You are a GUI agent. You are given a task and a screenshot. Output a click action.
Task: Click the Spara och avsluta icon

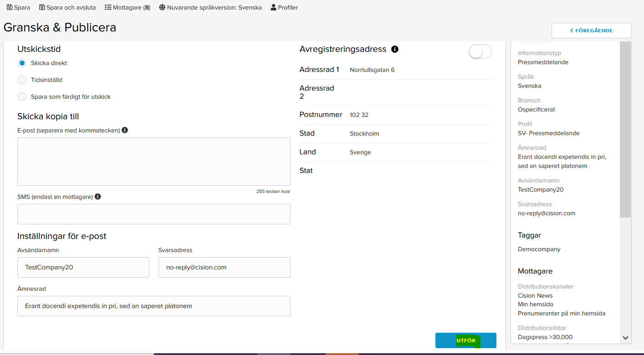coord(42,7)
